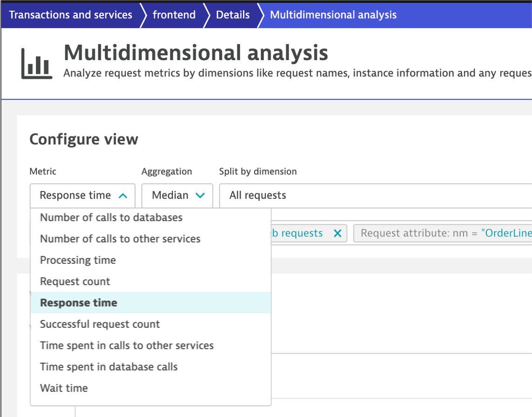Select highlighted Response time option

[x=78, y=303]
